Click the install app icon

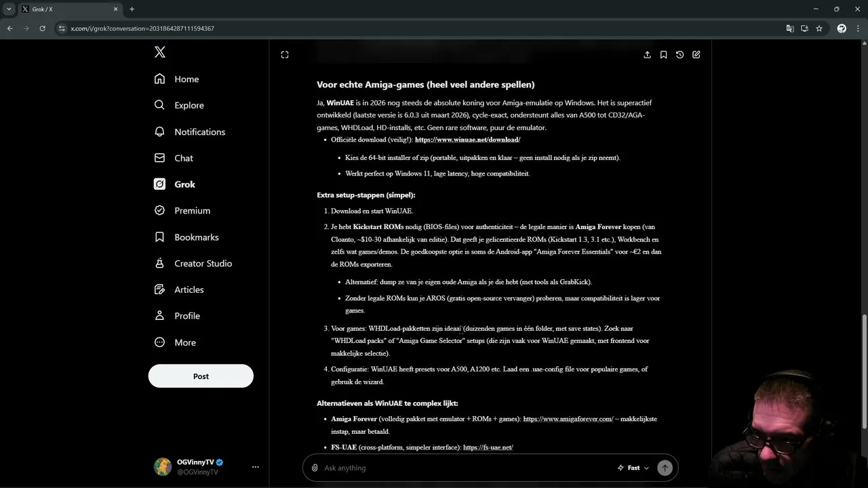tap(804, 28)
